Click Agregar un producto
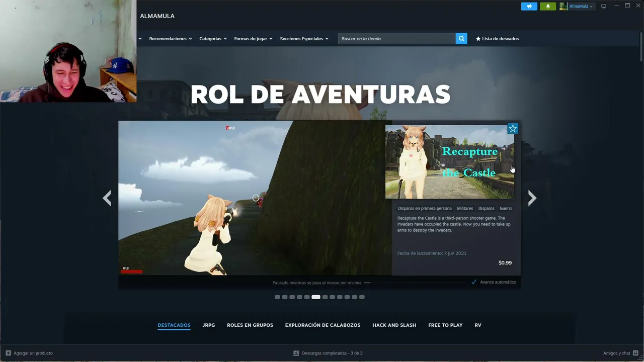This screenshot has height=362, width=644. pyautogui.click(x=33, y=353)
